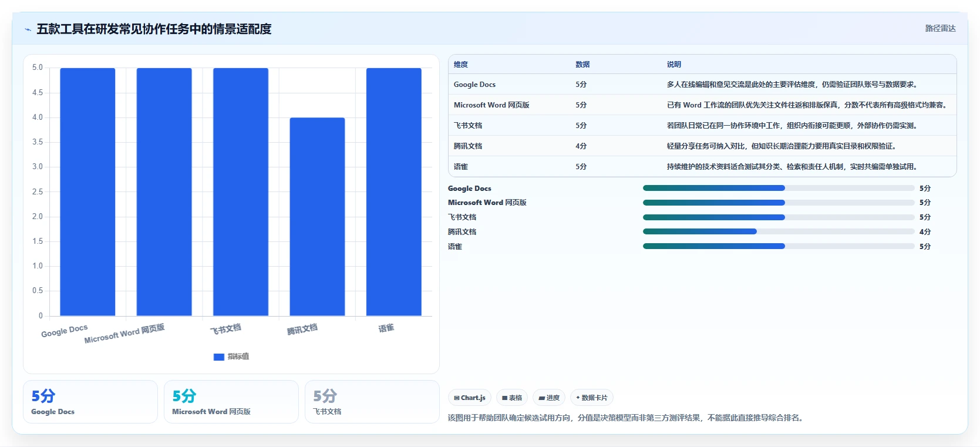
Task: Click the 指标值 legend label
Action: coord(238,357)
